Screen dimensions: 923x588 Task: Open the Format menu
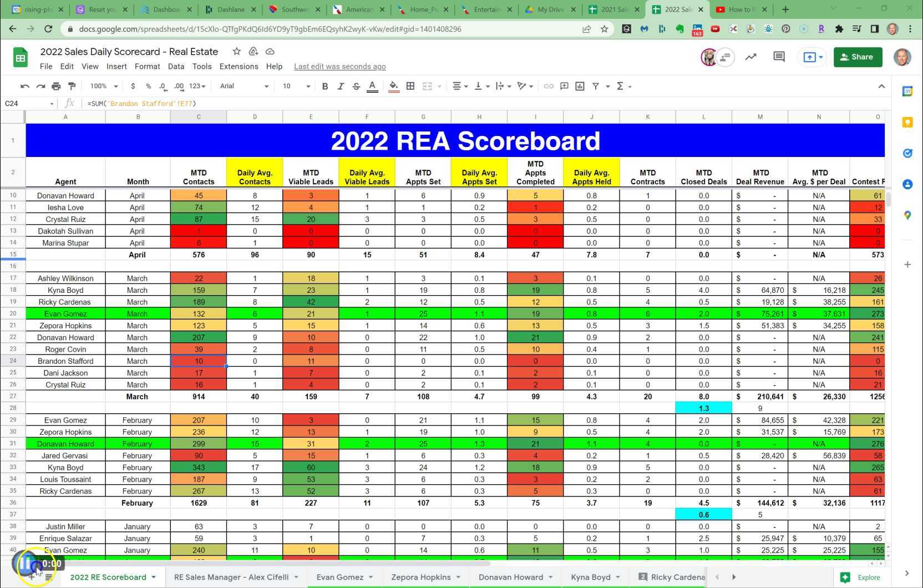click(x=147, y=66)
